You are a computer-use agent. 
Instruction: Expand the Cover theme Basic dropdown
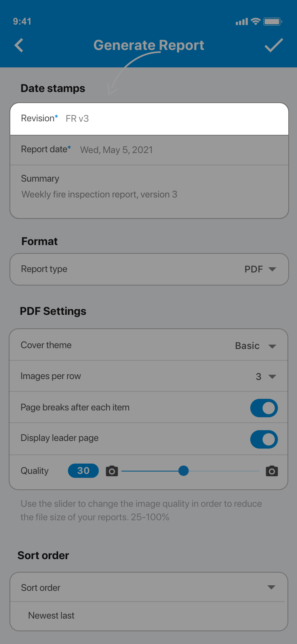pyautogui.click(x=255, y=346)
